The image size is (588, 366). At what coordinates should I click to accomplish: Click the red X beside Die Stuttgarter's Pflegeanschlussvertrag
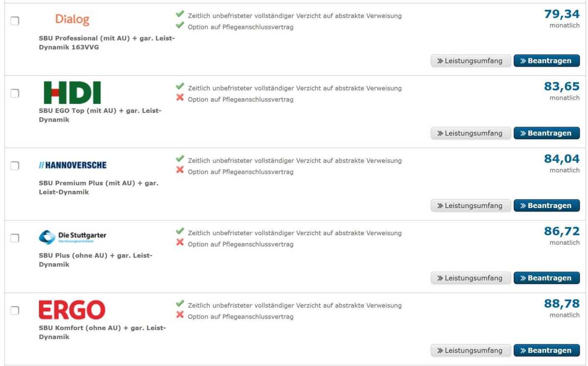click(181, 243)
